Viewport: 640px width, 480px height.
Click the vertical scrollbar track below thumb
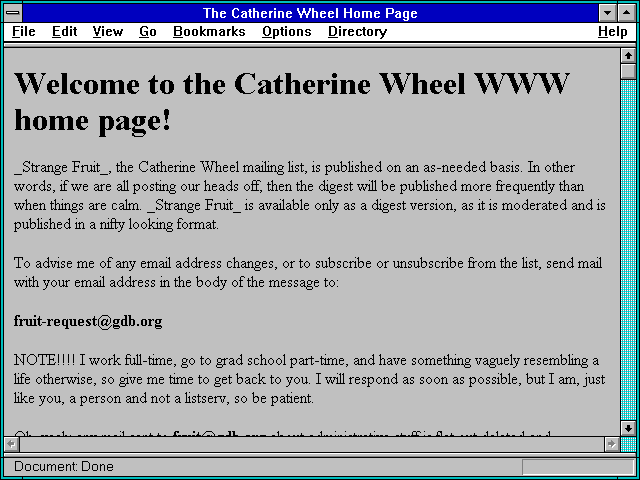coord(628,250)
